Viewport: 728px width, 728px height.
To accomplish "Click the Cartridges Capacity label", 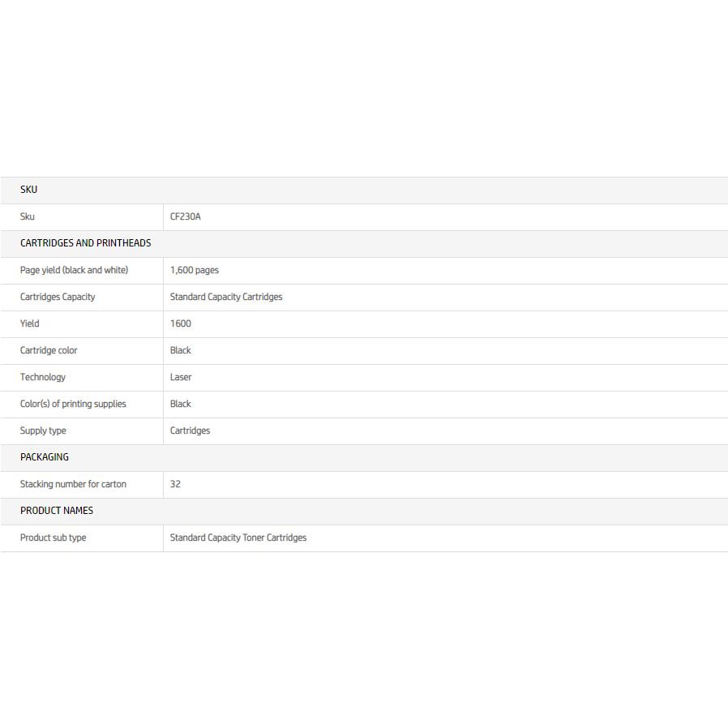I will (x=58, y=297).
